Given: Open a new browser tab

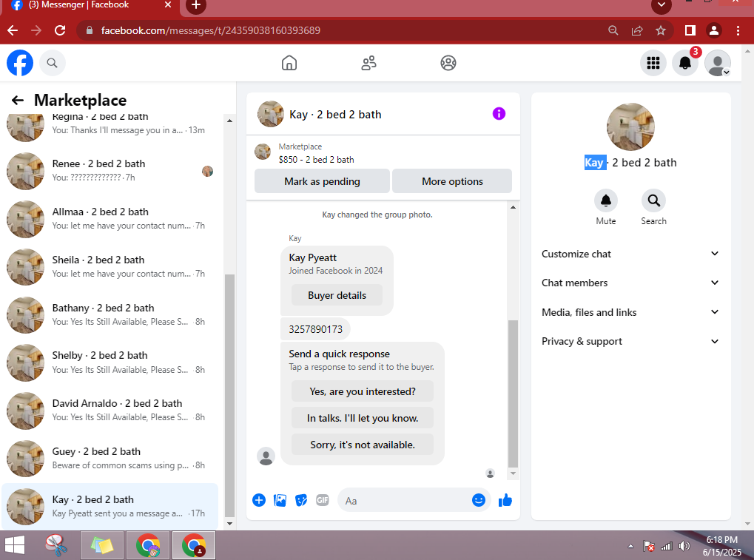Looking at the screenshot, I should 195,5.
